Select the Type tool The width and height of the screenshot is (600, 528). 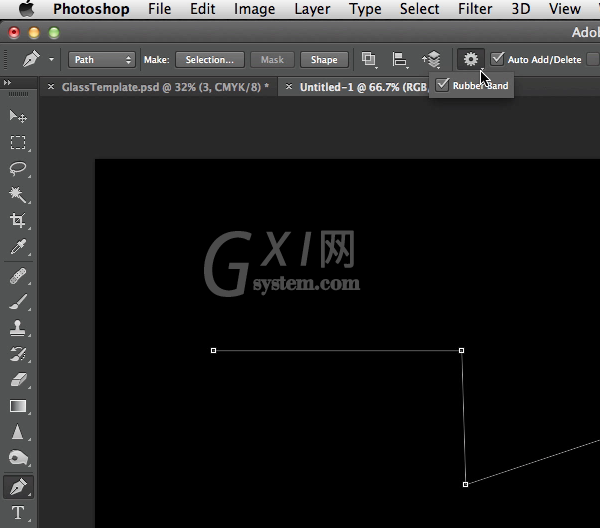tap(18, 513)
